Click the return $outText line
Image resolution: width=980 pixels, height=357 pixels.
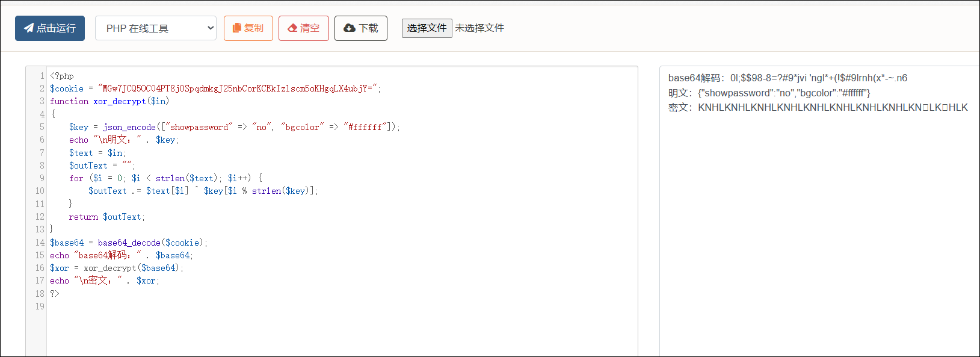point(106,217)
